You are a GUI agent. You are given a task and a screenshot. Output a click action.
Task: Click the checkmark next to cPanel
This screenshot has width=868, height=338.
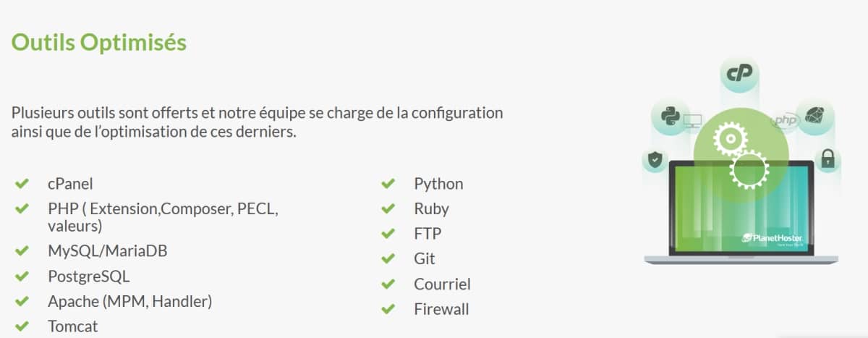point(22,184)
